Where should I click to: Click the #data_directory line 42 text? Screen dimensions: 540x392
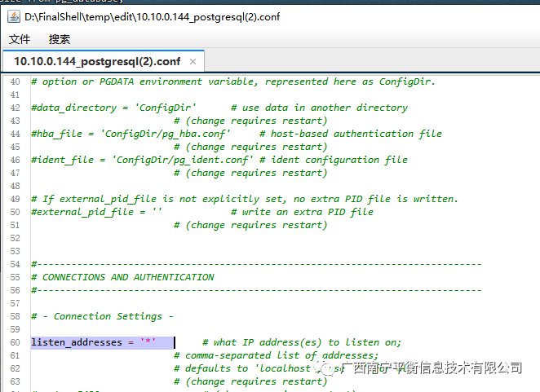pyautogui.click(x=113, y=108)
